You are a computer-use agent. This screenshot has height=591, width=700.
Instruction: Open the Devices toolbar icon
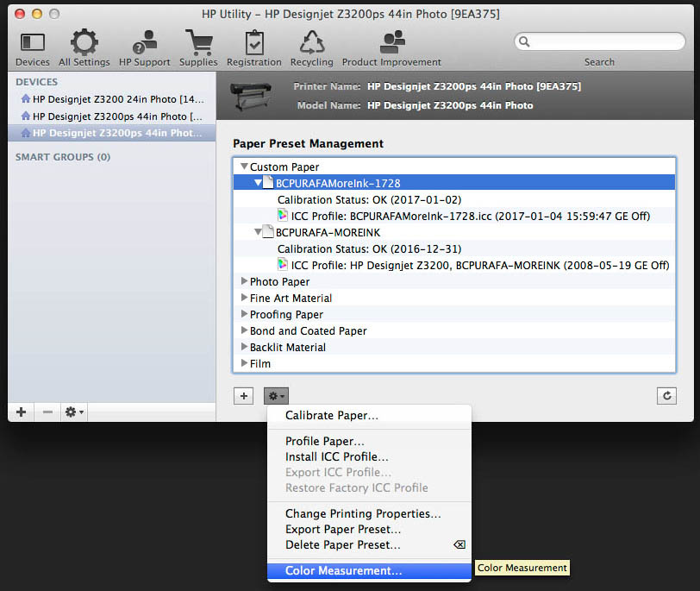coord(32,43)
